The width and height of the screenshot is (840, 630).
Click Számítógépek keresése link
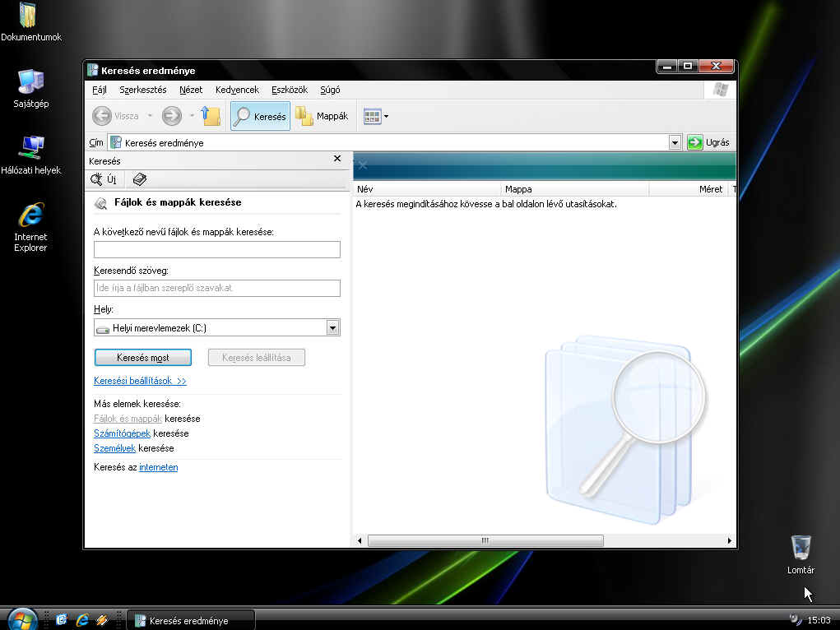click(x=122, y=433)
